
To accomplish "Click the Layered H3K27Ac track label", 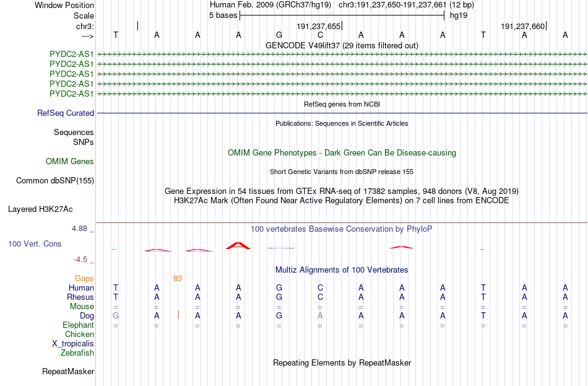I will (x=40, y=209).
